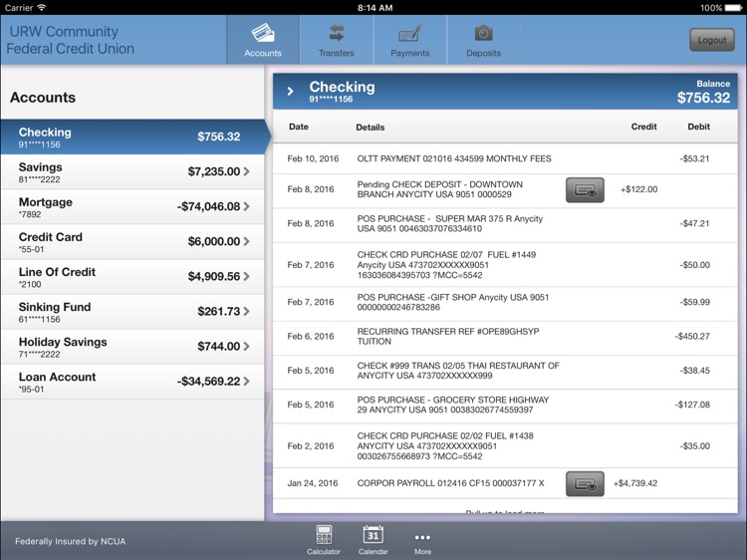Open the POS PURCHASE SUPER MAR transaction

pyautogui.click(x=505, y=224)
